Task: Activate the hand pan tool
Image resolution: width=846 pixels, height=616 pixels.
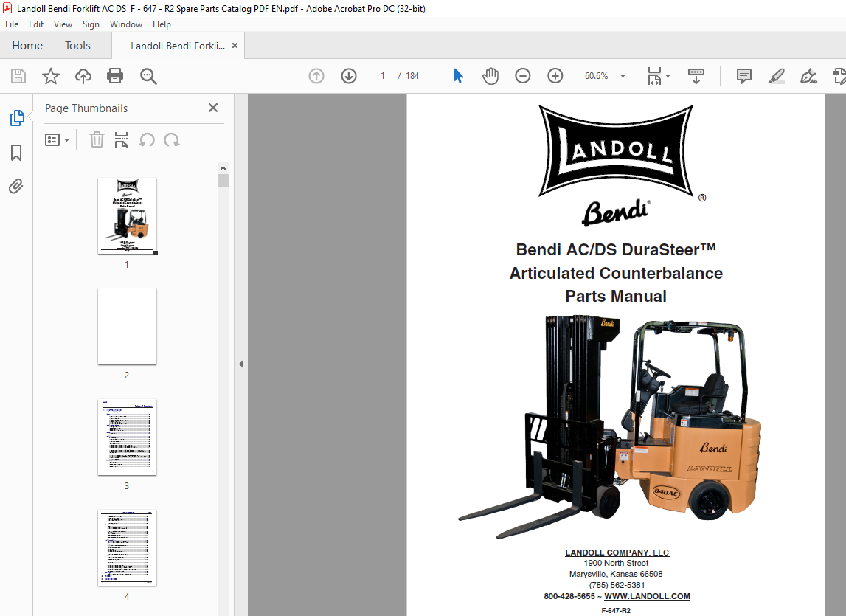Action: click(490, 76)
